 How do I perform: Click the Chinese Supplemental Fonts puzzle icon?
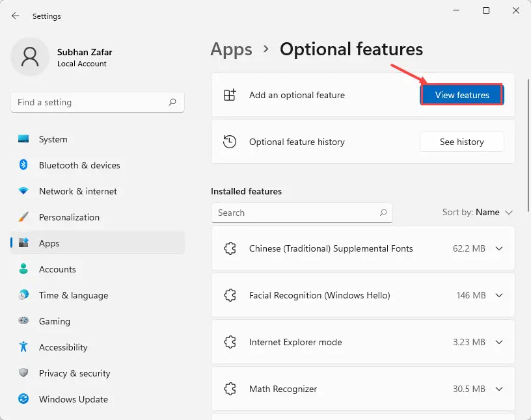[x=230, y=248]
